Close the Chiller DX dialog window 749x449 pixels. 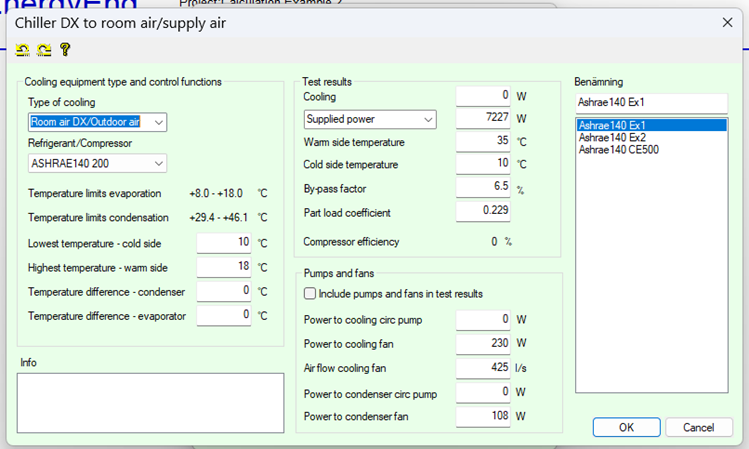coord(726,21)
